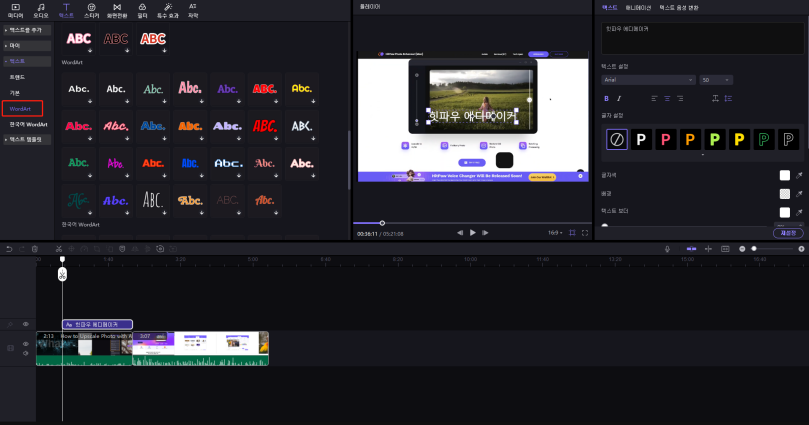This screenshot has width=809, height=425.
Task: Step to next frame in player
Action: 485,233
